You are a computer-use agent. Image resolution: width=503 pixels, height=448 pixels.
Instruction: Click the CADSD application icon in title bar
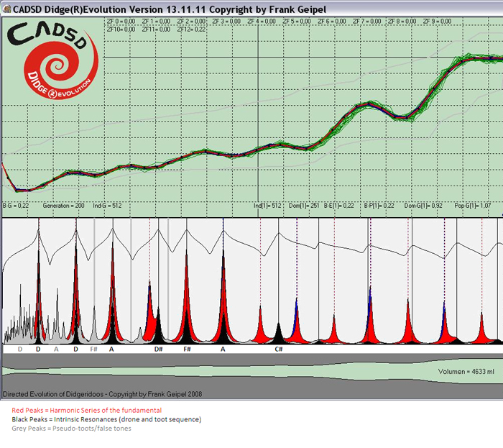point(6,9)
